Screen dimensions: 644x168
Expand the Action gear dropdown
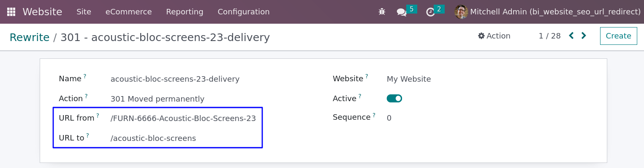[x=494, y=36]
